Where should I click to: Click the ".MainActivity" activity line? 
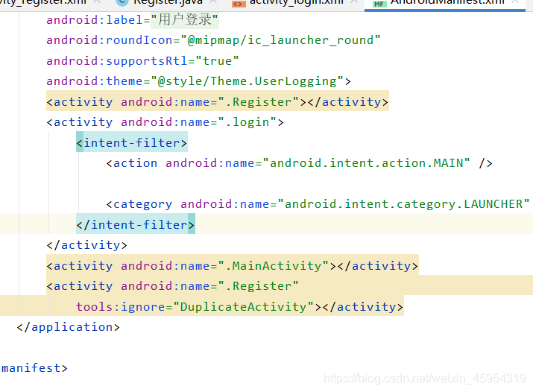tap(233, 265)
